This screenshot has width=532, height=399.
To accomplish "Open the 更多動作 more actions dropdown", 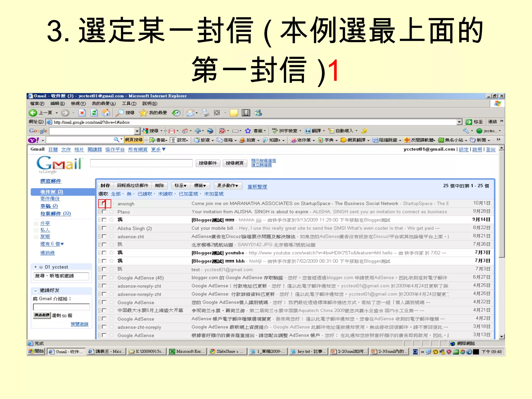I will pos(228,185).
